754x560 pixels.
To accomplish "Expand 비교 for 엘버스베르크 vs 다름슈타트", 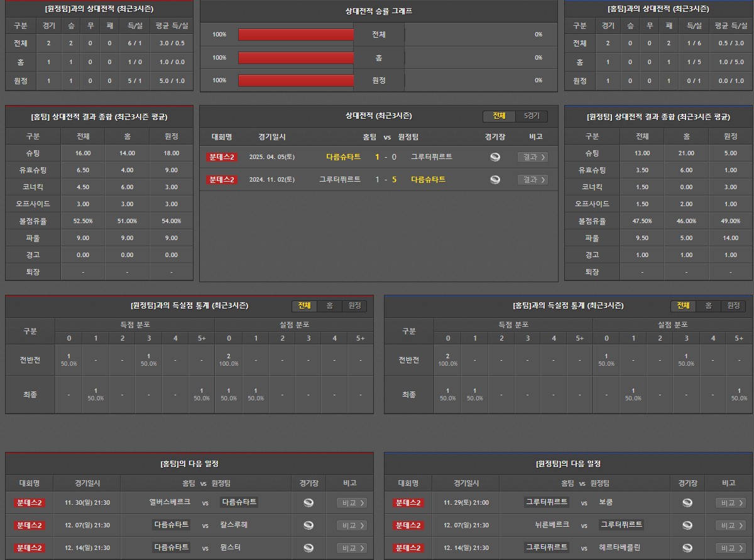I will tap(352, 503).
